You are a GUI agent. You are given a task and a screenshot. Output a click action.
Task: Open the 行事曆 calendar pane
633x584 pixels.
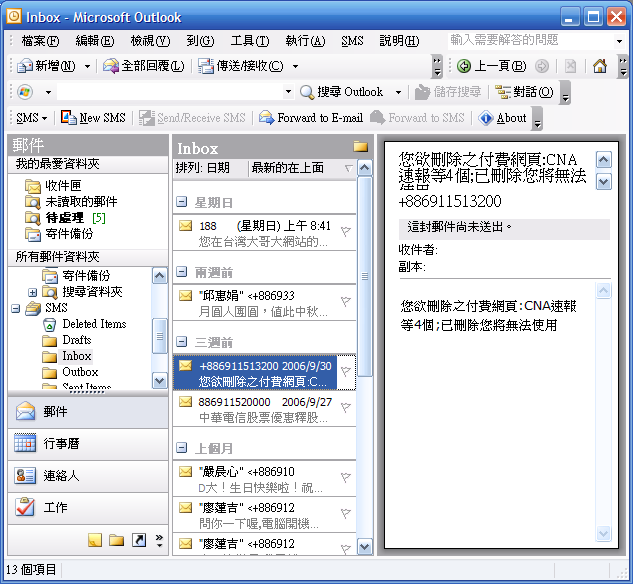88,444
